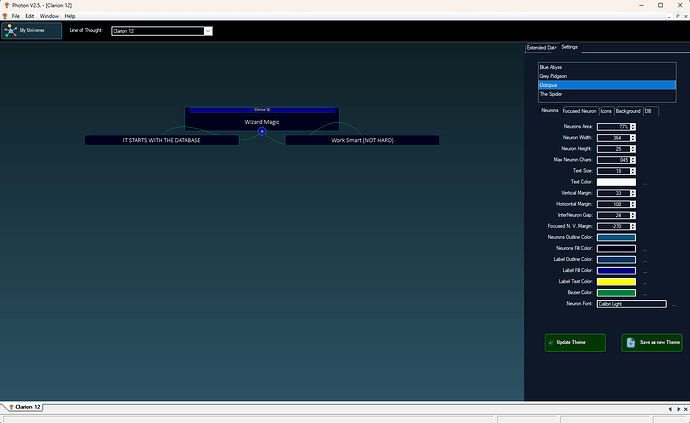
Task: Click the Label Text Color yellow swatch
Action: point(616,281)
